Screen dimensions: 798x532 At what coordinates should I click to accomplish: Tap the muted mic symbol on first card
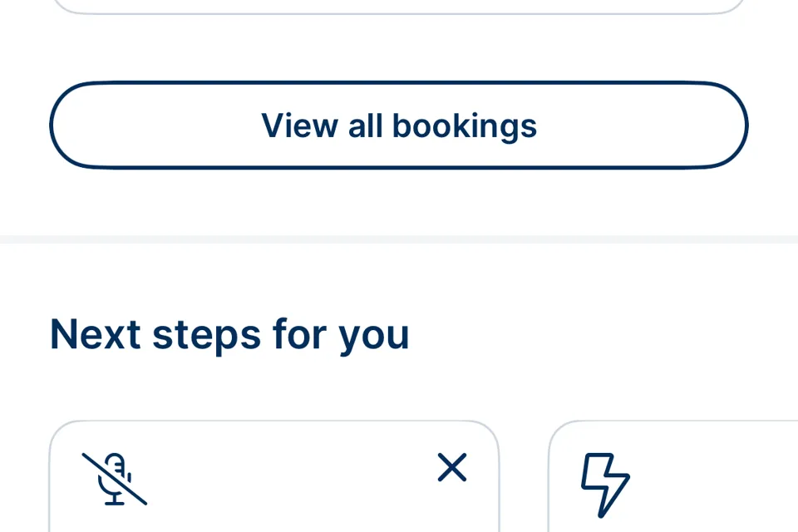click(115, 479)
